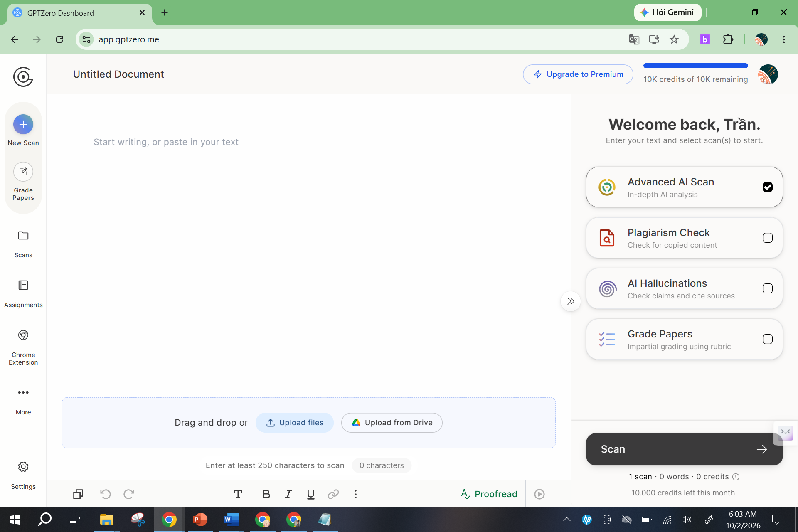Screen dimensions: 798x532
Task: Open the user profile avatar menu
Action: click(768, 74)
